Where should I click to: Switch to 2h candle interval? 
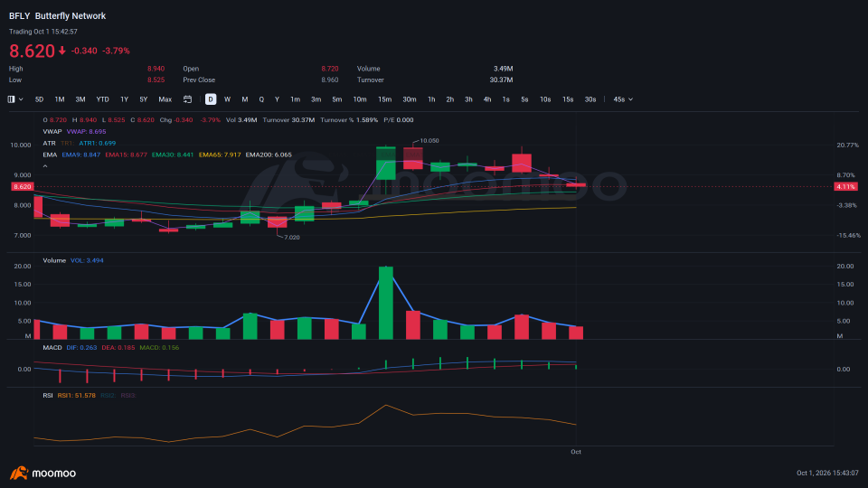(x=450, y=99)
